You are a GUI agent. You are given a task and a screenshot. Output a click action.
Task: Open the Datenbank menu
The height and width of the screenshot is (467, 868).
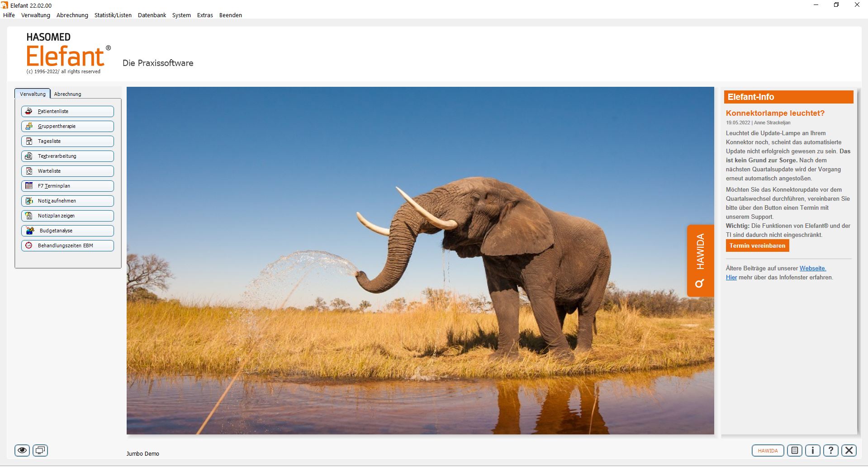152,15
